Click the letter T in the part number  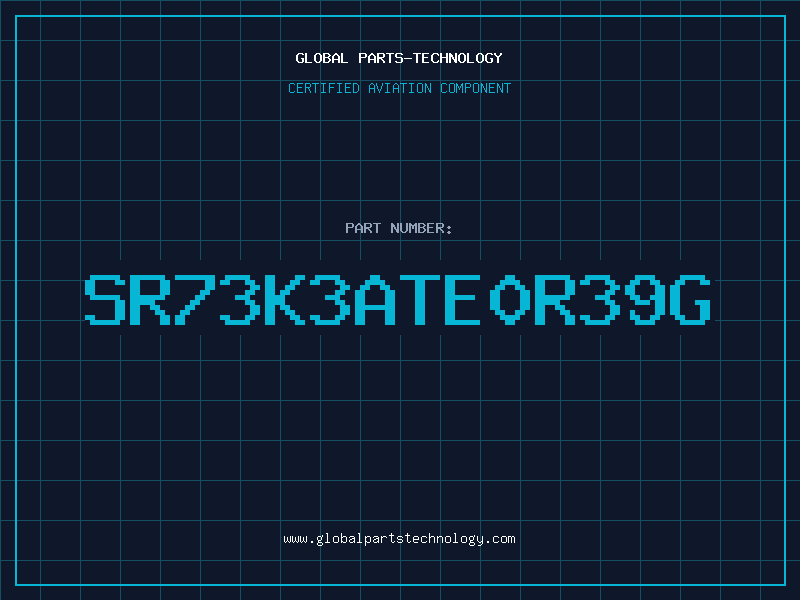point(419,300)
